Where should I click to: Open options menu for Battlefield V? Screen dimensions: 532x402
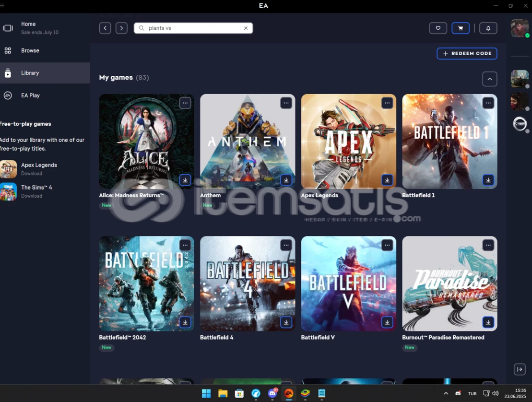pos(387,245)
